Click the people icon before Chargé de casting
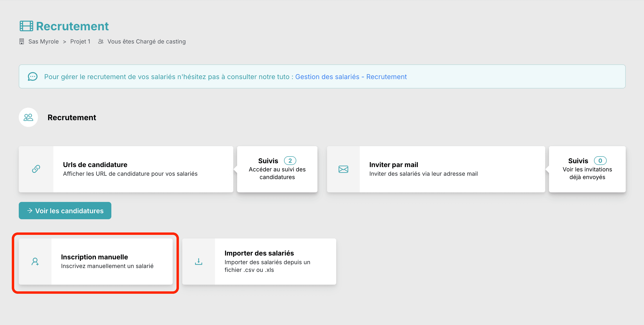 (x=101, y=42)
